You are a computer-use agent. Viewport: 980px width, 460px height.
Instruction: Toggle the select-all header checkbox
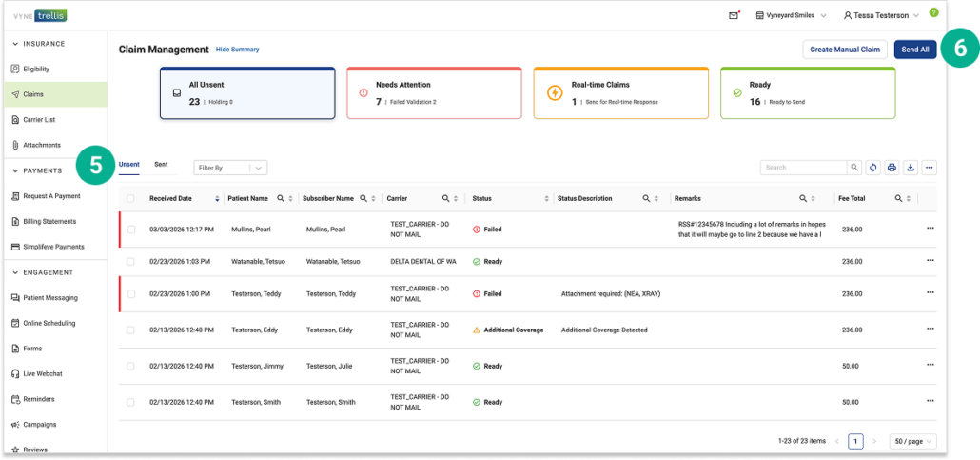click(131, 199)
